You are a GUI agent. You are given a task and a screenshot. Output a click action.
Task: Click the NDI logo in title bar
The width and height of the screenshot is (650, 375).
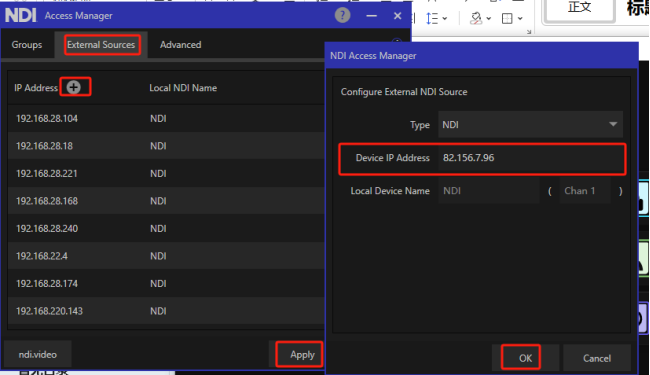(21, 15)
